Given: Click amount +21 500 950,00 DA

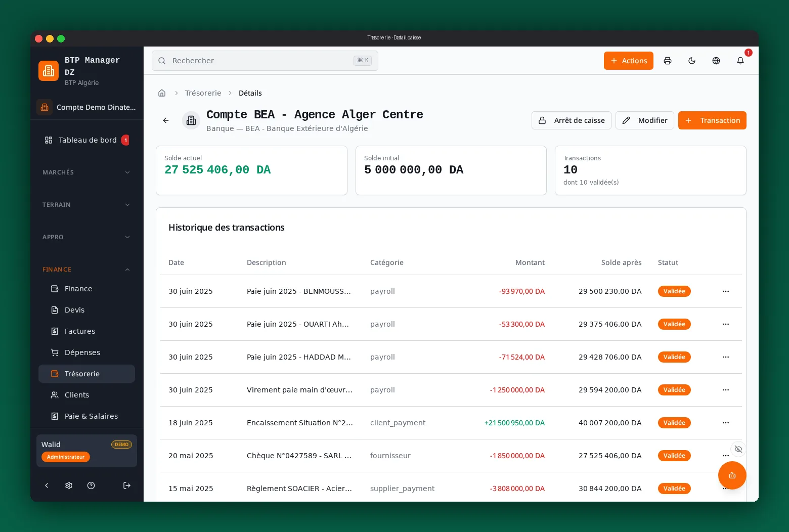Looking at the screenshot, I should pos(515,423).
